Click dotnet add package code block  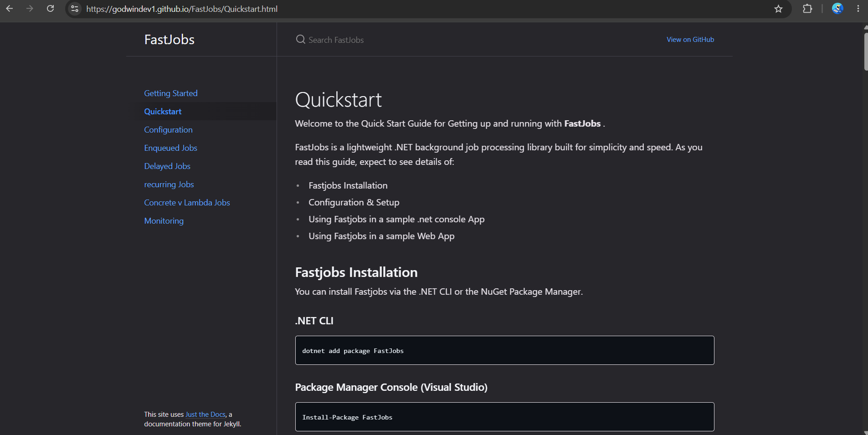click(x=504, y=350)
